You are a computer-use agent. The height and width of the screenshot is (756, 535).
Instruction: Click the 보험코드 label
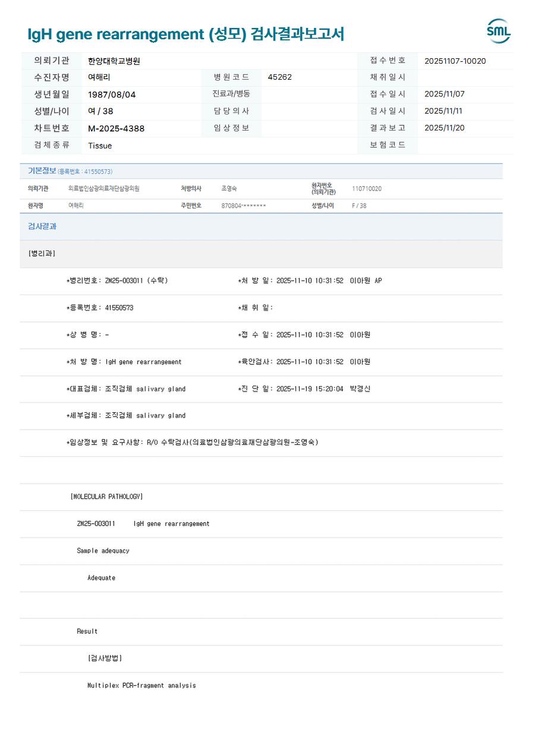pos(388,145)
